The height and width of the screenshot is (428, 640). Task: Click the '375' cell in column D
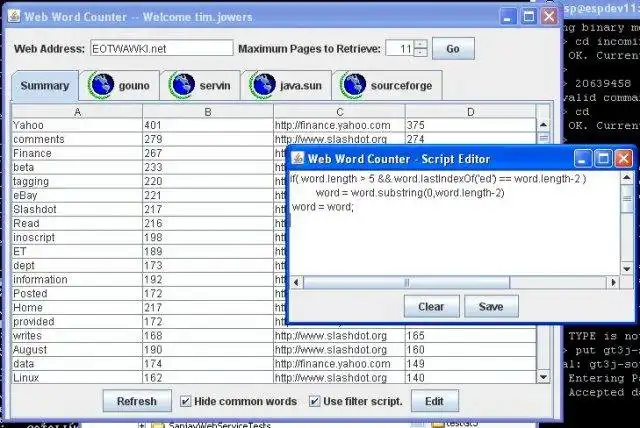click(x=471, y=125)
